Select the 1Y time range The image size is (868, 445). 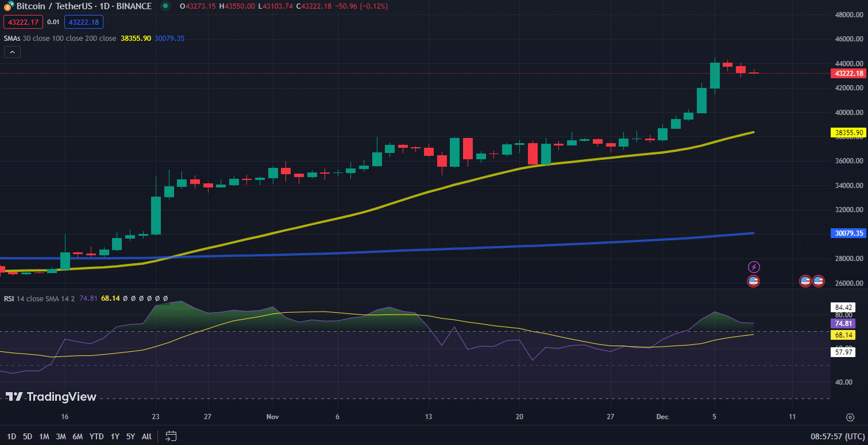115,436
